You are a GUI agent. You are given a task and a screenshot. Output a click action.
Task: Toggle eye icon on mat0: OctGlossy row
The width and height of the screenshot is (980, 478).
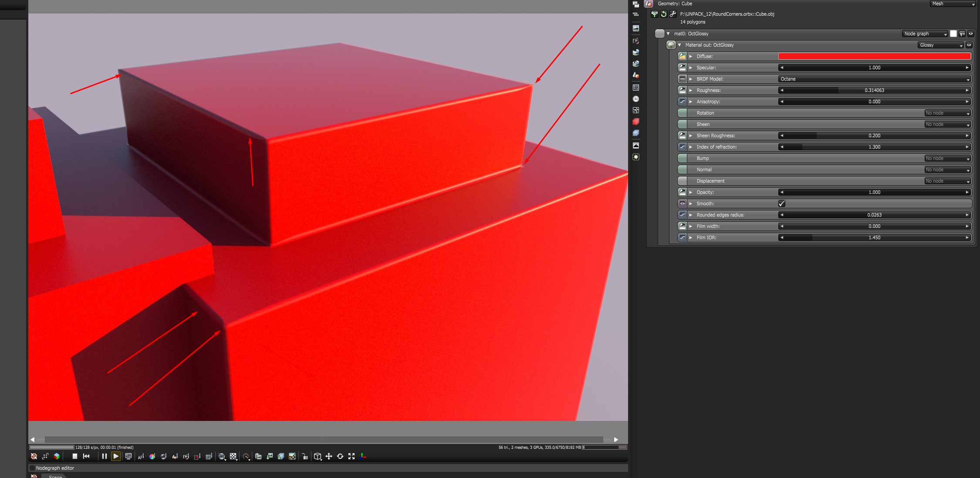tap(970, 34)
